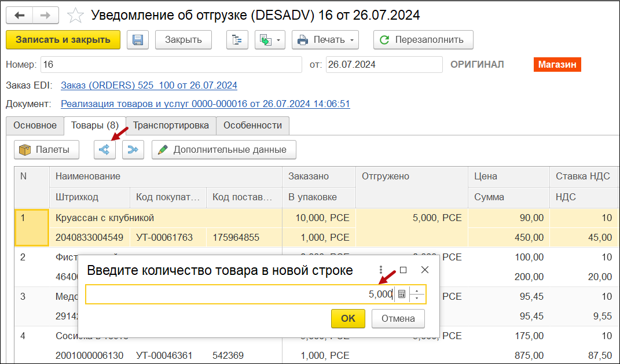Screen dimensions: 620x364
Task: Click the red Магазин label
Action: pos(557,64)
